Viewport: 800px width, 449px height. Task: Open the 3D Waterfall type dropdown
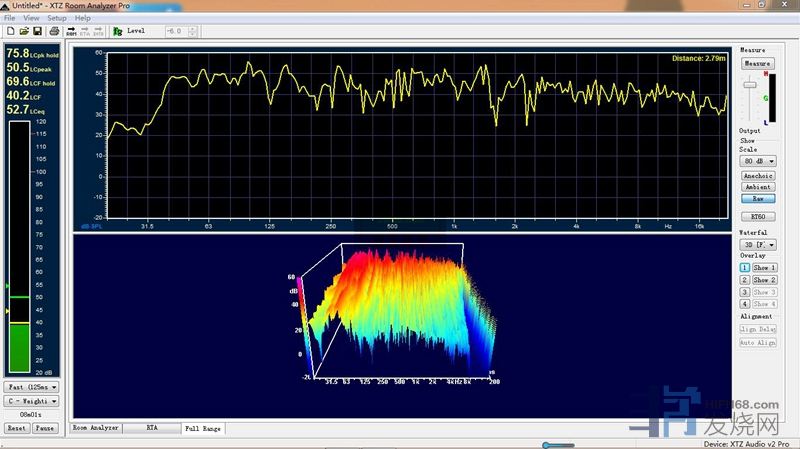coord(758,243)
